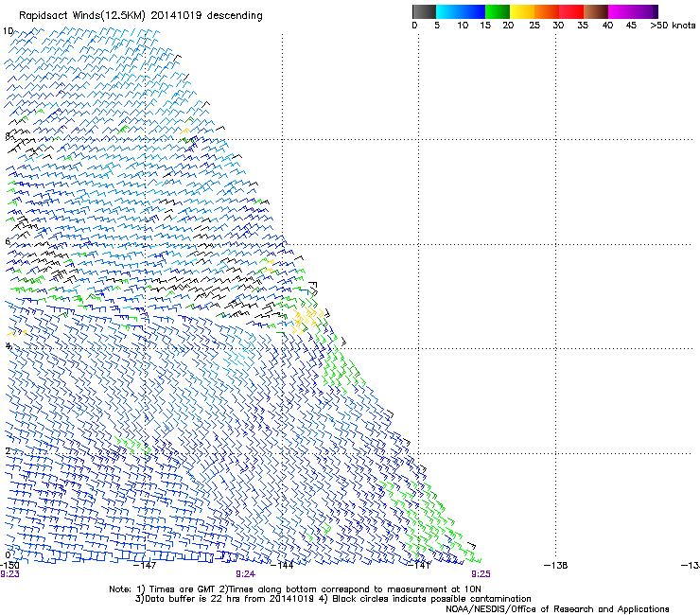Click the '25' legend scale number

534,26
